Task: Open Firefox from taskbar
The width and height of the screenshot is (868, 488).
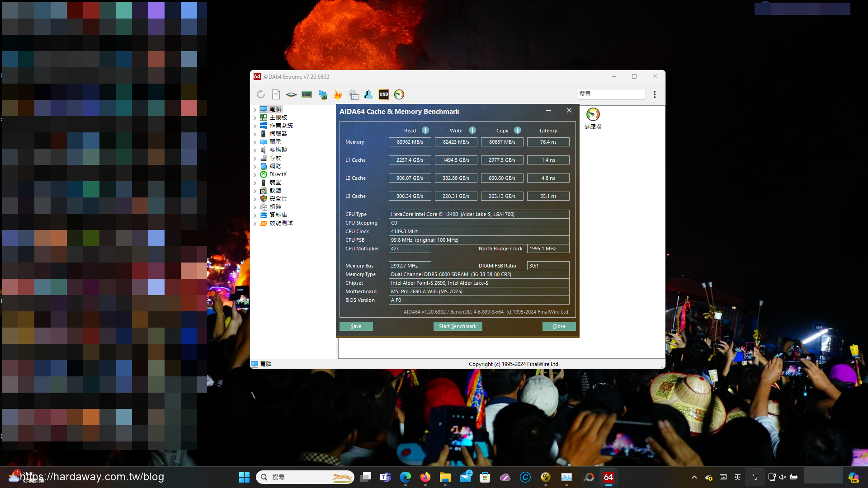Action: (425, 477)
